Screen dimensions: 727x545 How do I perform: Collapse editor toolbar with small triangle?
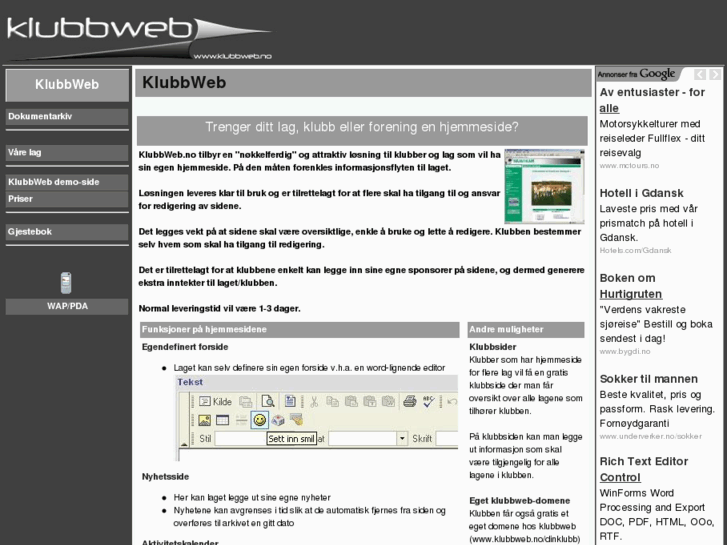pyautogui.click(x=184, y=444)
